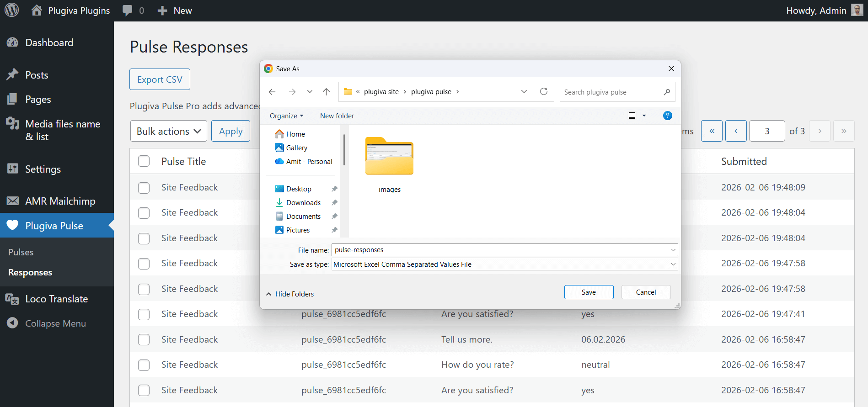The height and width of the screenshot is (407, 868).
Task: Click New folder
Action: [337, 116]
